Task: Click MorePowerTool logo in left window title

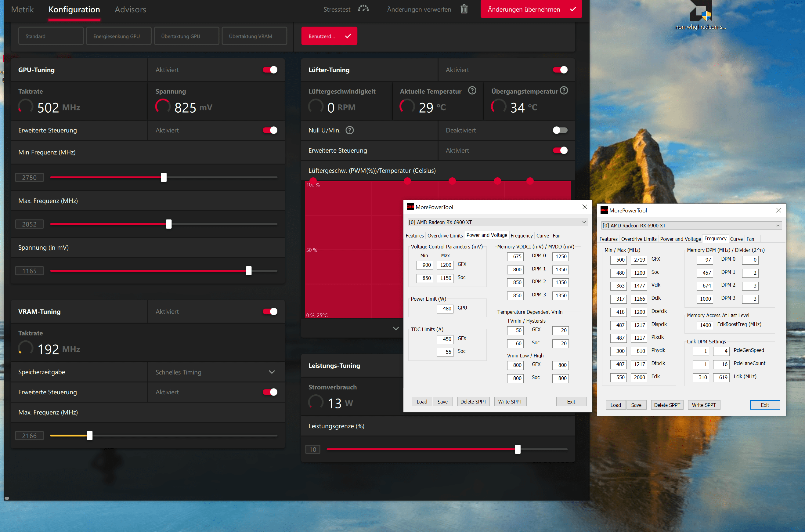Action: (x=410, y=207)
